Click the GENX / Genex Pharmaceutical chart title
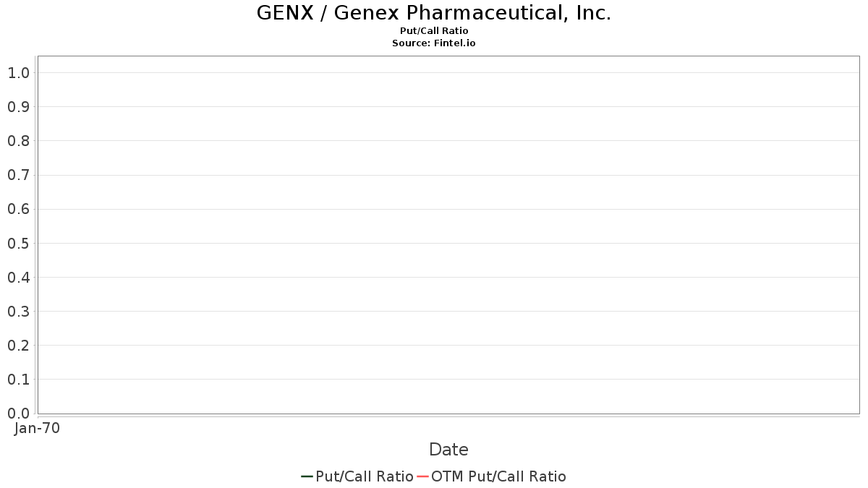 point(434,13)
